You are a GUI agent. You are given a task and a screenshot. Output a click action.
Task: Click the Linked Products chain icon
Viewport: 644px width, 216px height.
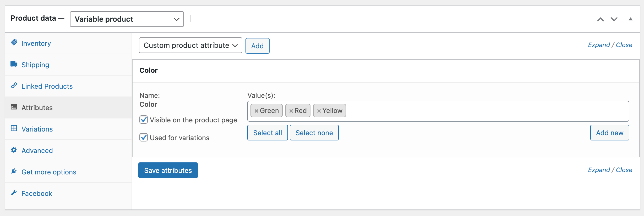coord(14,86)
